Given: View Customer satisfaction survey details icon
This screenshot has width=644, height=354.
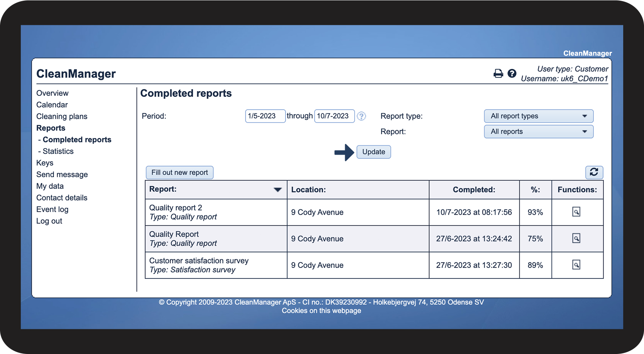Looking at the screenshot, I should [576, 265].
